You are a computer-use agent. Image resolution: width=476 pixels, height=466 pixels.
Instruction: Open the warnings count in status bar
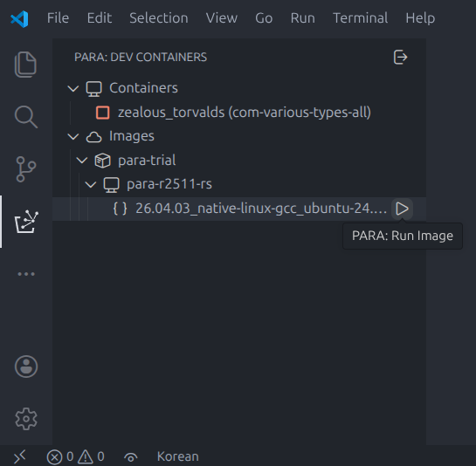pyautogui.click(x=91, y=457)
